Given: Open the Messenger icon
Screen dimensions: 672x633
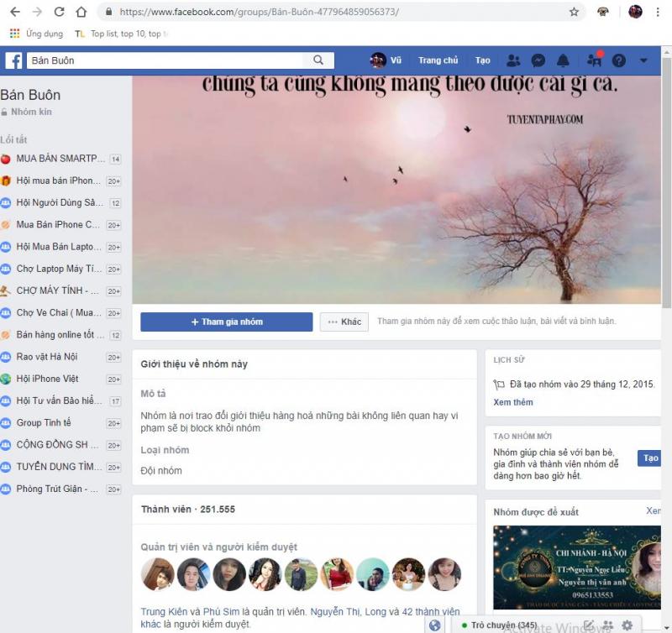Looking at the screenshot, I should coord(538,60).
